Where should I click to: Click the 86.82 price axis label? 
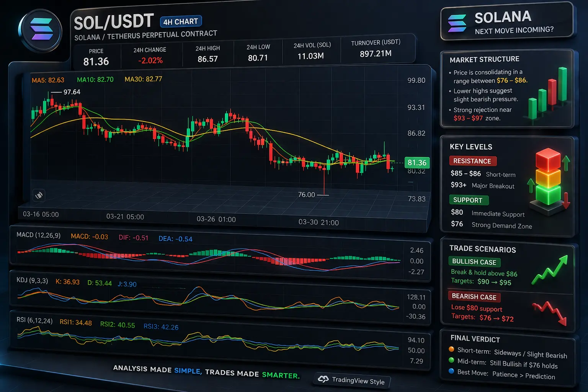pos(416,133)
